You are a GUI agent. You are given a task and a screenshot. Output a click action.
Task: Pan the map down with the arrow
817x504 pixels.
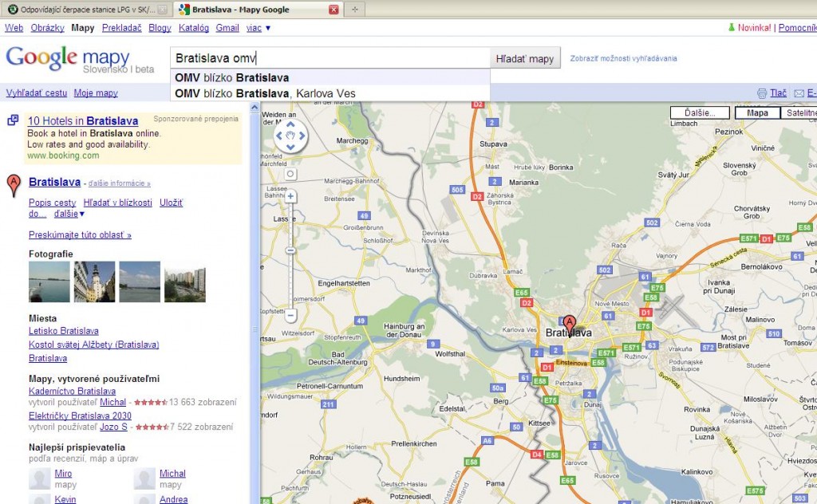click(x=290, y=147)
